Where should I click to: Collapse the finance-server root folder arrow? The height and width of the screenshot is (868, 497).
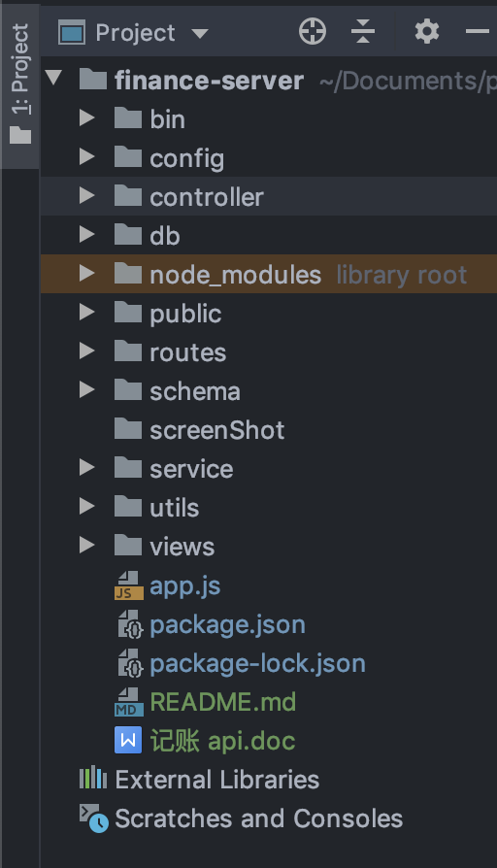tap(53, 77)
